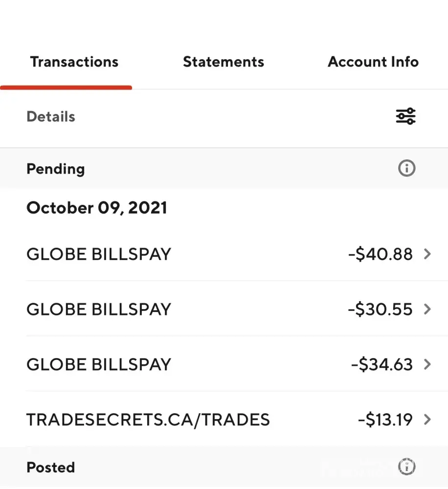Click the October 09, 2021 date heading

[97, 208]
